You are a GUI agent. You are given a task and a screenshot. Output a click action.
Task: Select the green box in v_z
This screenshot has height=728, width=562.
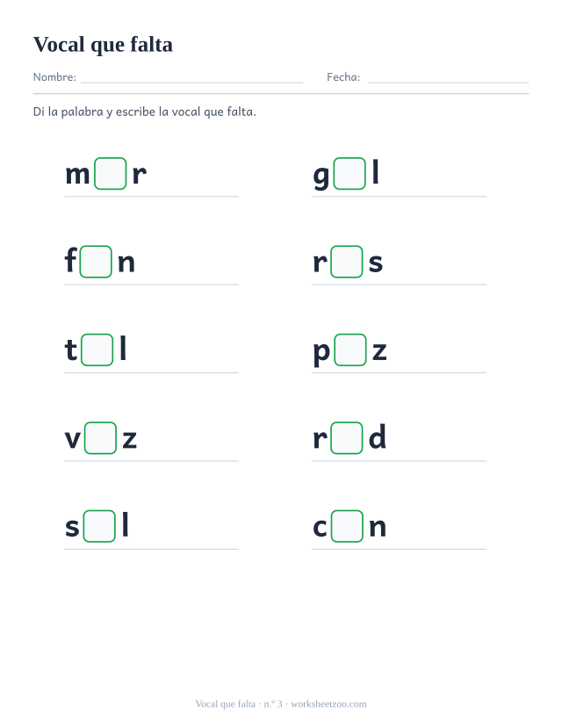100,438
